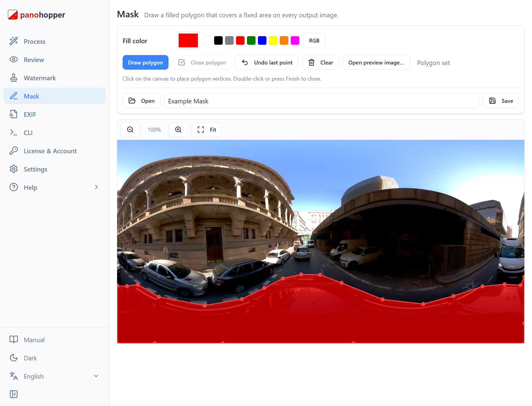Open the English language dropdown
This screenshot has width=532, height=406.
tap(55, 376)
